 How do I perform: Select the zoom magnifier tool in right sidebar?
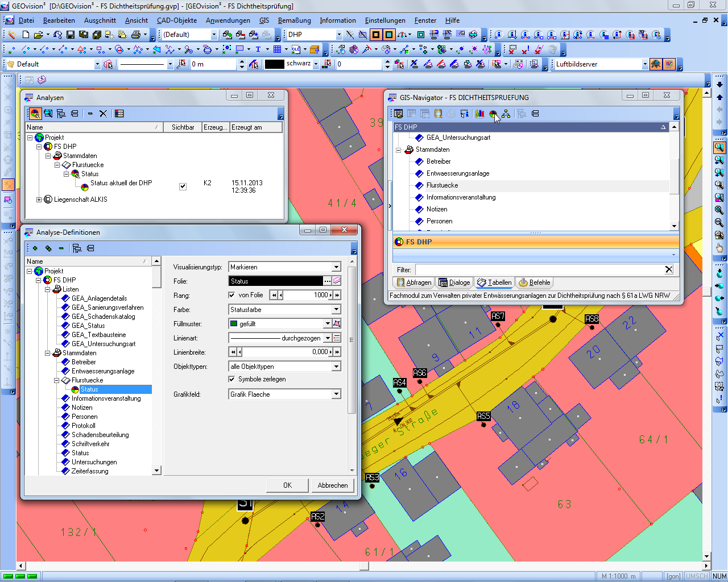[x=719, y=148]
